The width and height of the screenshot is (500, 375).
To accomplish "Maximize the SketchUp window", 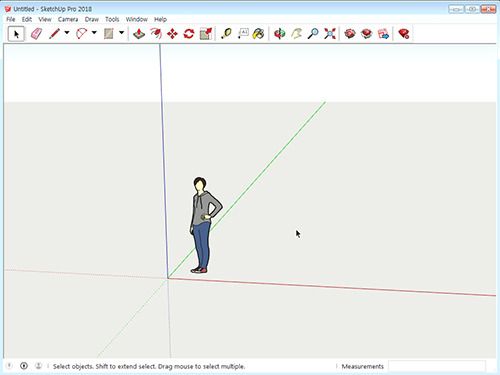I will click(x=472, y=9).
